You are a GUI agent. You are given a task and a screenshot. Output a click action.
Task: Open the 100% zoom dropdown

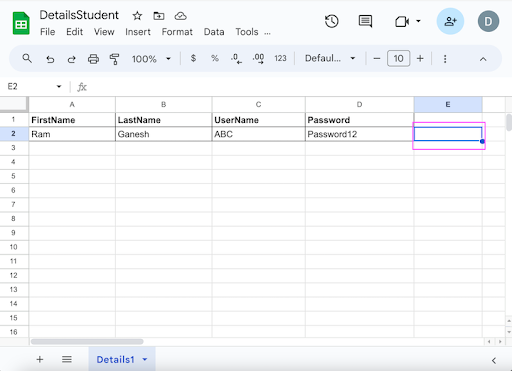pyautogui.click(x=151, y=59)
